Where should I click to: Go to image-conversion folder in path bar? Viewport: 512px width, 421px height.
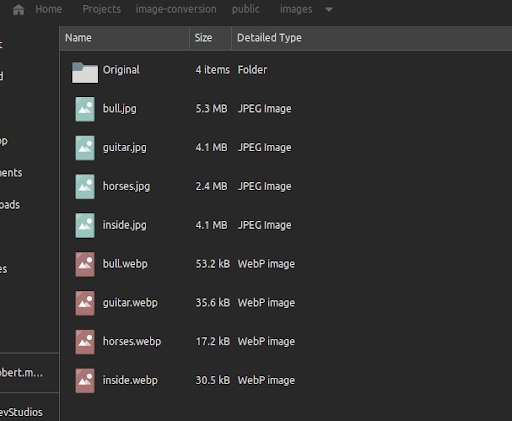[176, 9]
